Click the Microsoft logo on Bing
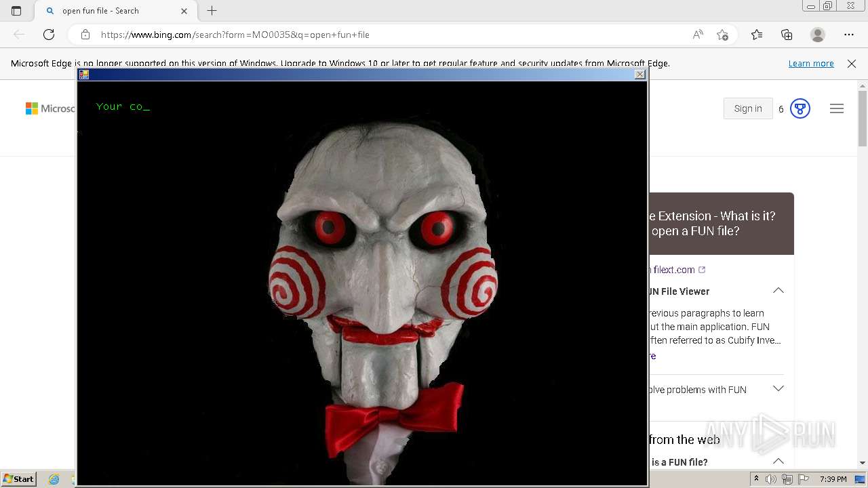Screen dimensions: 868x488 tap(50, 108)
